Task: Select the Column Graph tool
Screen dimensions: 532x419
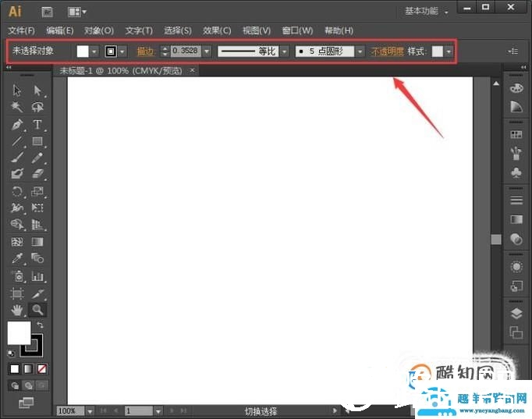Action: pyautogui.click(x=37, y=276)
